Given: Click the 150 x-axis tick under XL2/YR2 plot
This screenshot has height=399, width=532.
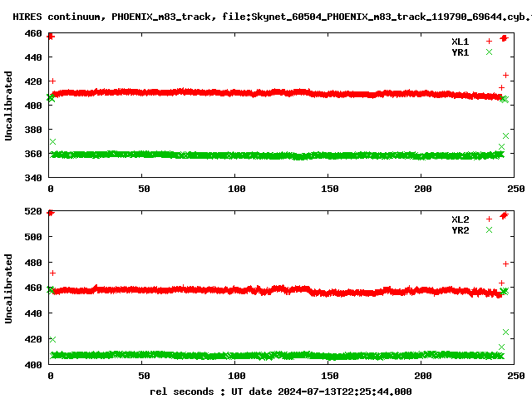Looking at the screenshot, I should pyautogui.click(x=330, y=376).
